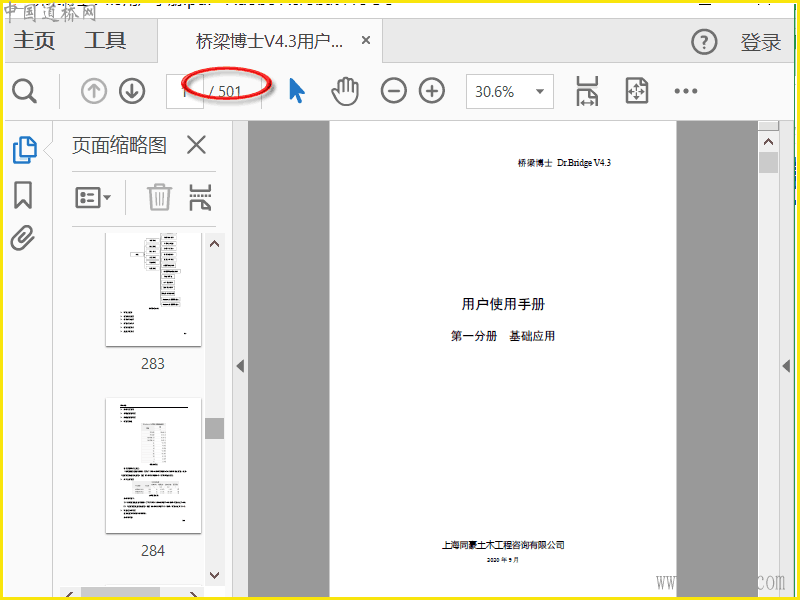Open page thumbnails panel icon in sidebar
The width and height of the screenshot is (800, 600).
point(24,150)
